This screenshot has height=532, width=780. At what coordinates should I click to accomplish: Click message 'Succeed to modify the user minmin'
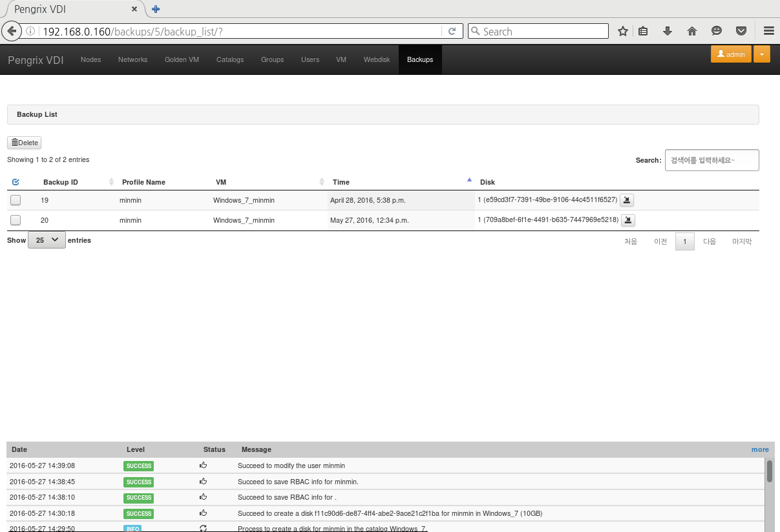point(291,466)
